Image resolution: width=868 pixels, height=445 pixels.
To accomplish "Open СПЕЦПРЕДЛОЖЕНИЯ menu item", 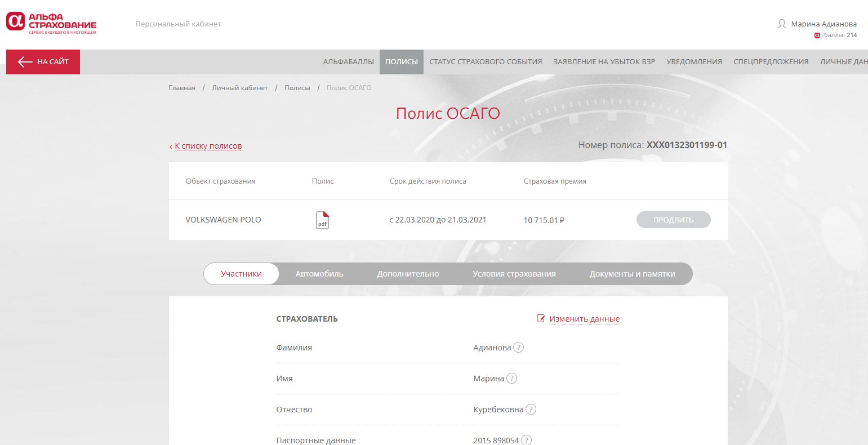I will [x=771, y=62].
